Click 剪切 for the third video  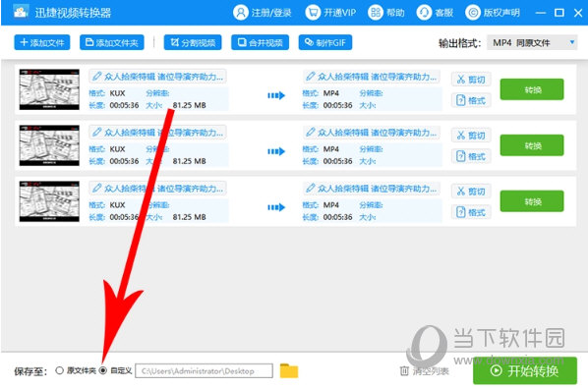pyautogui.click(x=471, y=192)
